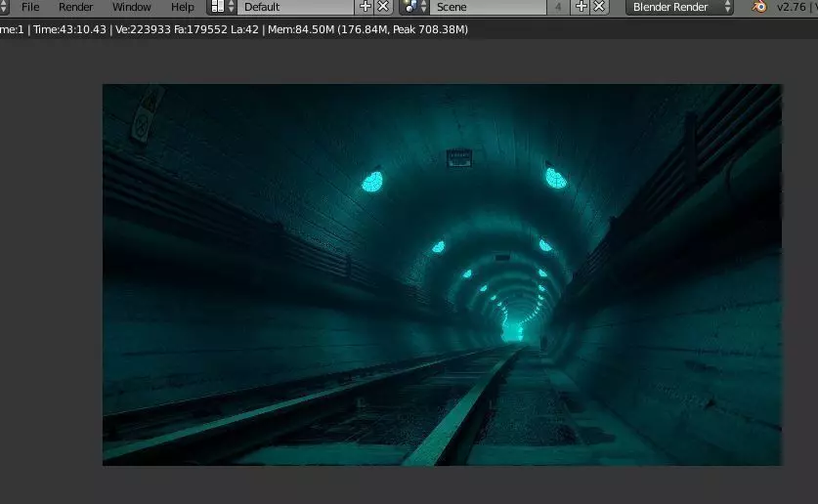
Task: Add a new scene with plus
Action: (x=581, y=7)
